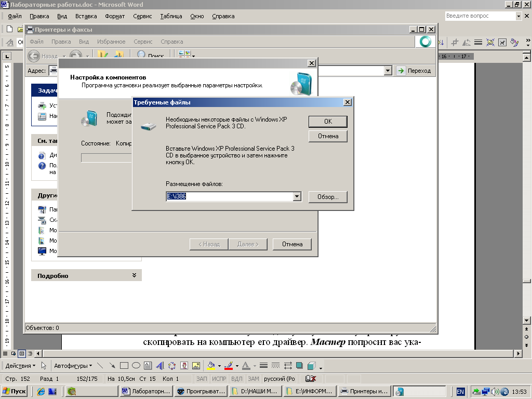Open line style on picture toolbar
The height and width of the screenshot is (399, 532).
click(x=478, y=43)
